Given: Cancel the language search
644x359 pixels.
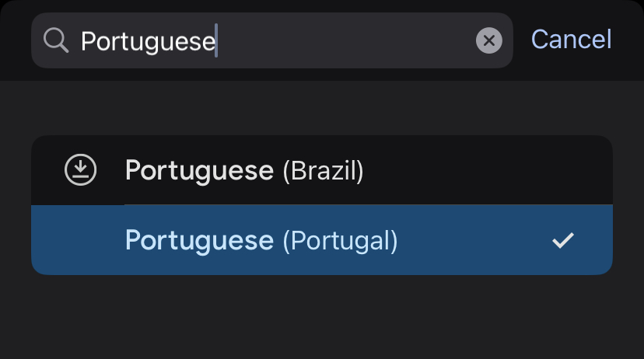Looking at the screenshot, I should 571,40.
